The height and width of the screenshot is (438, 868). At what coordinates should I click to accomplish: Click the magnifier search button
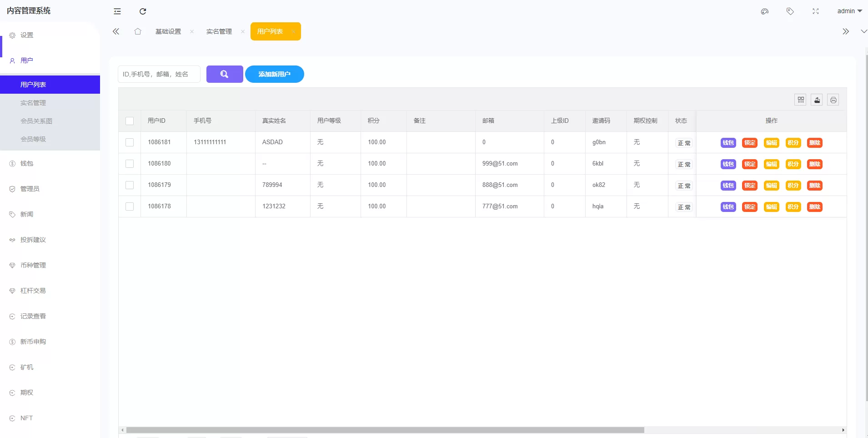click(225, 74)
